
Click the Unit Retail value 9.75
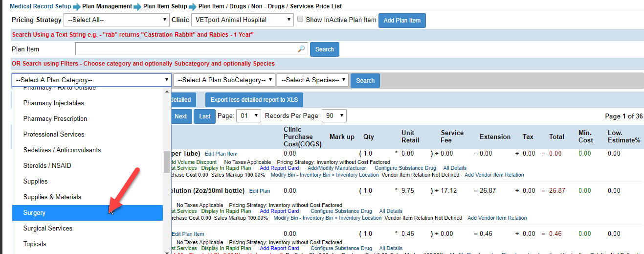click(x=407, y=190)
